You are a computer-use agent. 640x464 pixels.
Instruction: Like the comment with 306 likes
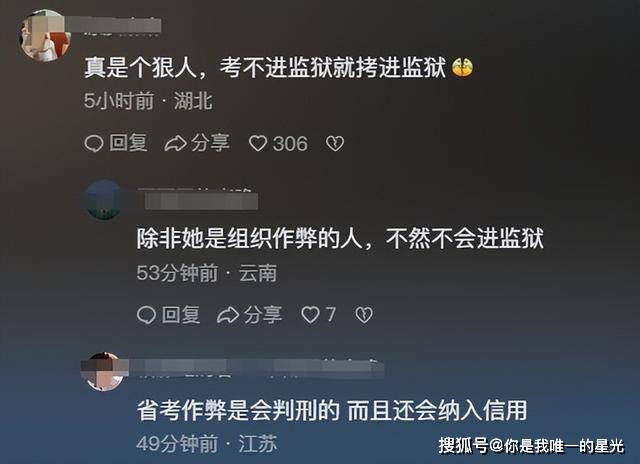point(258,144)
